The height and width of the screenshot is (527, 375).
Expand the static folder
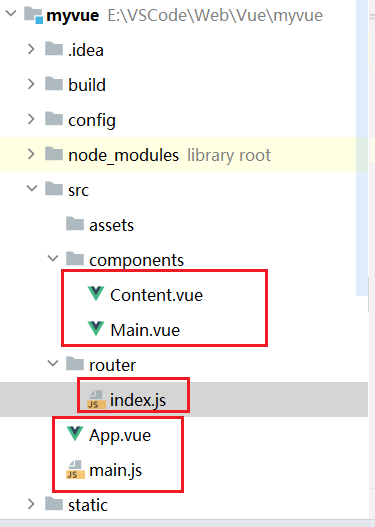coord(31,504)
